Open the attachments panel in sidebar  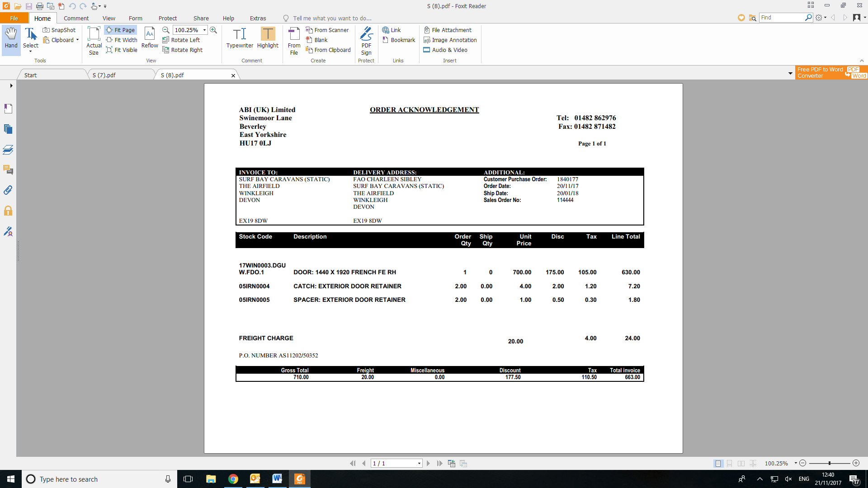pyautogui.click(x=8, y=190)
